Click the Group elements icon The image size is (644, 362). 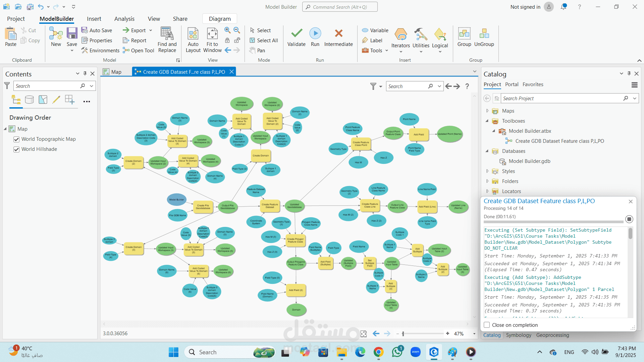coord(464,34)
